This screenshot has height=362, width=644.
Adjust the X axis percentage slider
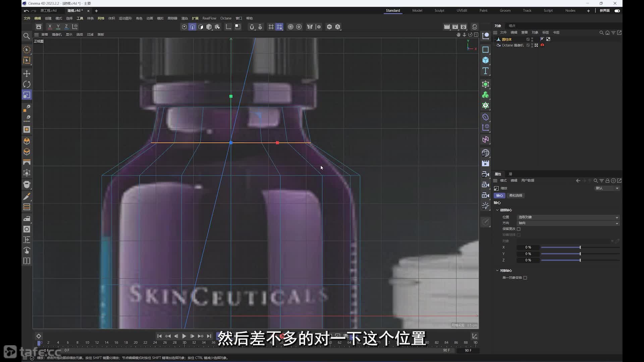[580, 247]
